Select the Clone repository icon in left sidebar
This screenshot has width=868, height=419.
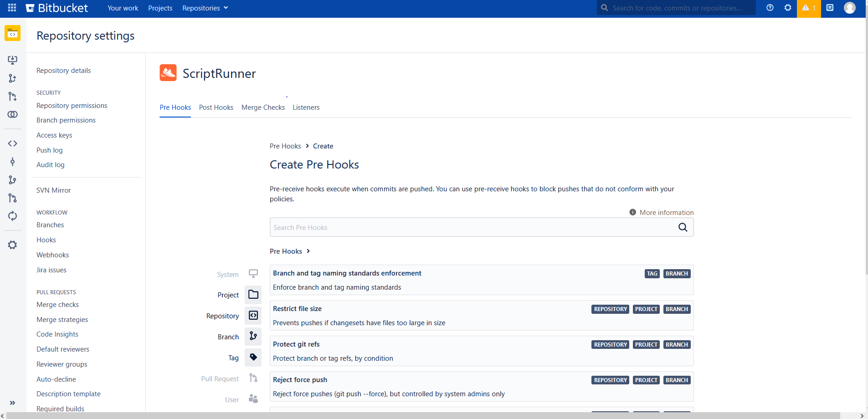12,60
